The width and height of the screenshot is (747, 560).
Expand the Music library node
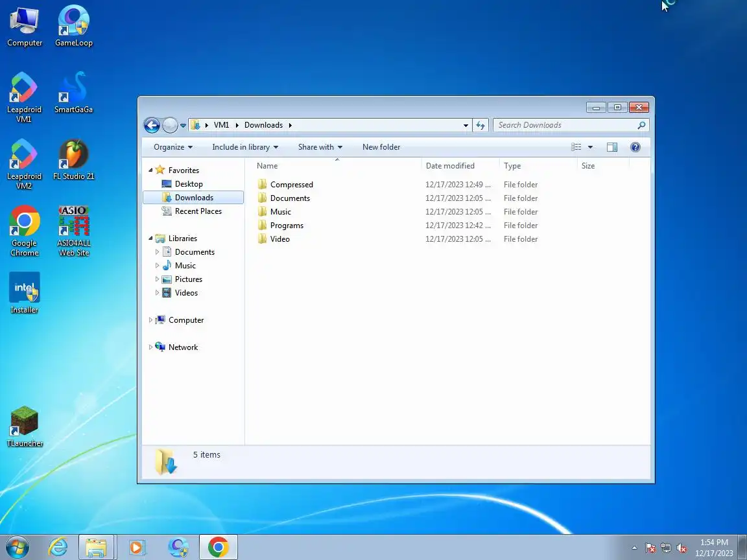point(157,266)
